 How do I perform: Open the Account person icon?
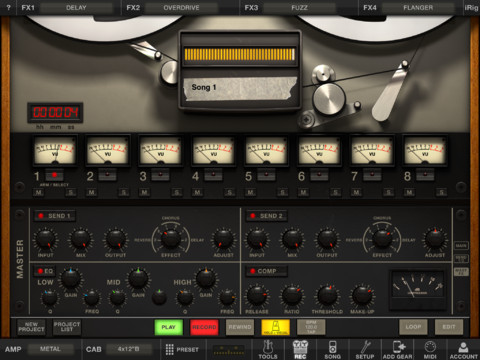point(463,350)
